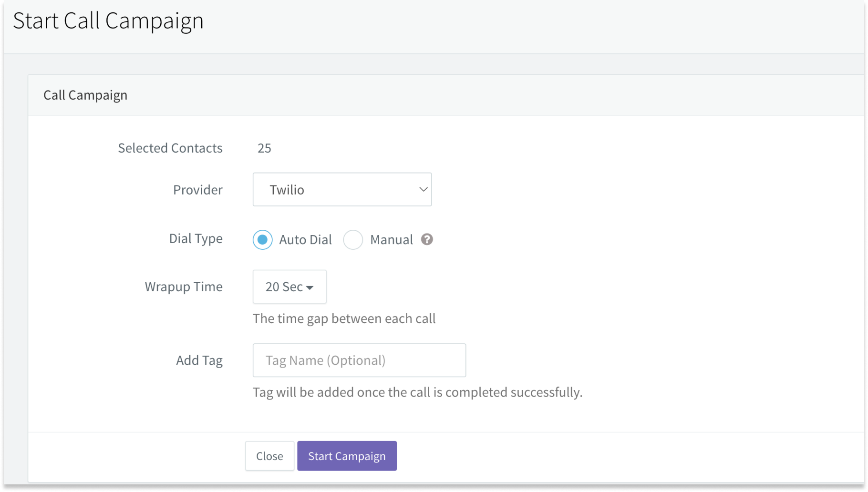Click the "Start Call Campaign" page title
Screen dimensions: 868x492
coord(108,20)
